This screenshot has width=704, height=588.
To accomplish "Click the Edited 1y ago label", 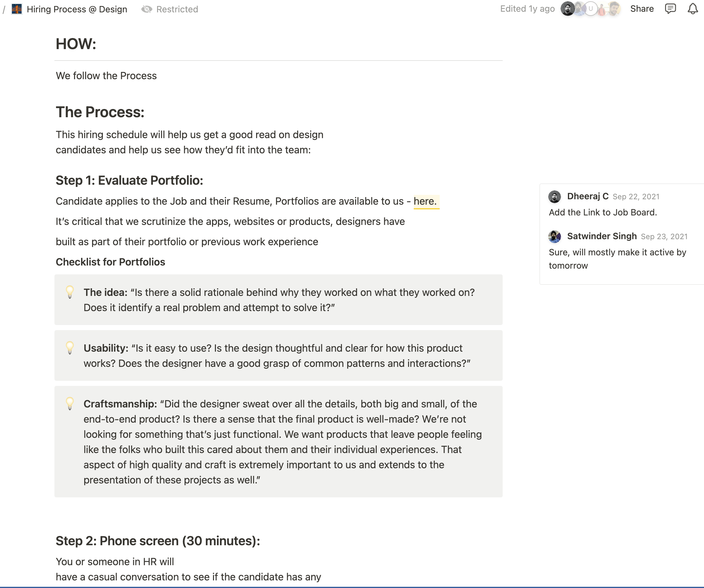I will 527,9.
